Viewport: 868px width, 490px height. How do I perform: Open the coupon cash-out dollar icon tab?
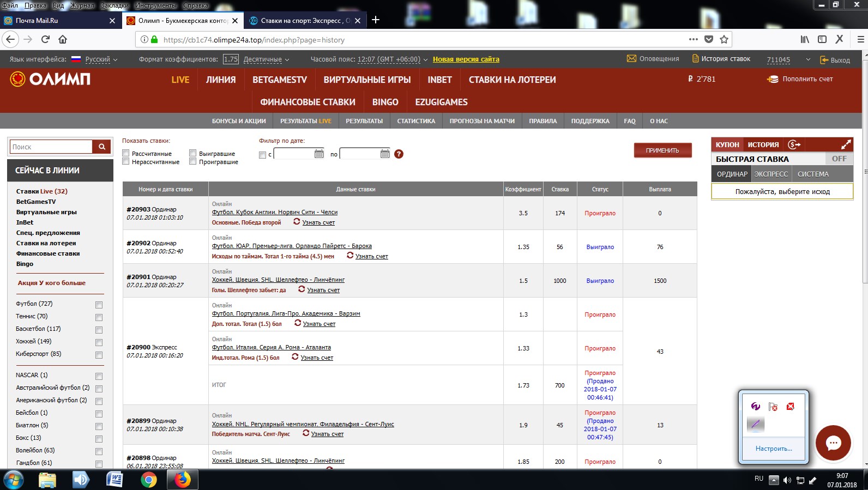[x=794, y=144]
